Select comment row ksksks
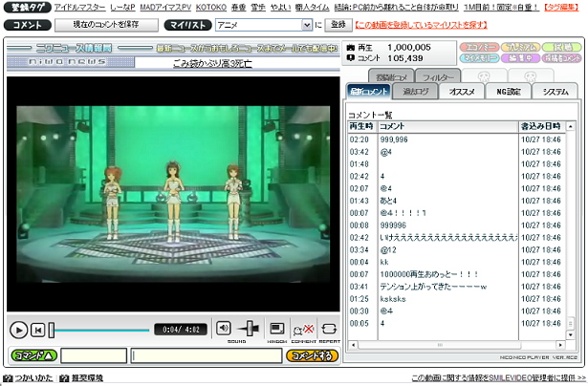This screenshot has height=386, width=588. point(457,299)
